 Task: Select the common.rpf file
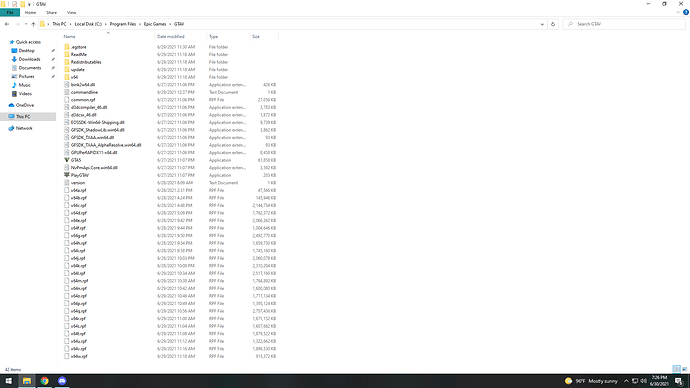click(x=83, y=100)
